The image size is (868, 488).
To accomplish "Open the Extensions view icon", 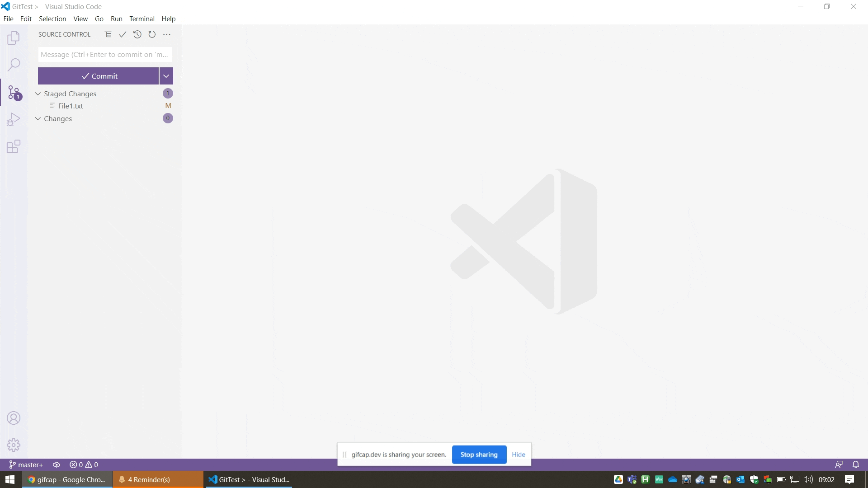I will 14,146.
